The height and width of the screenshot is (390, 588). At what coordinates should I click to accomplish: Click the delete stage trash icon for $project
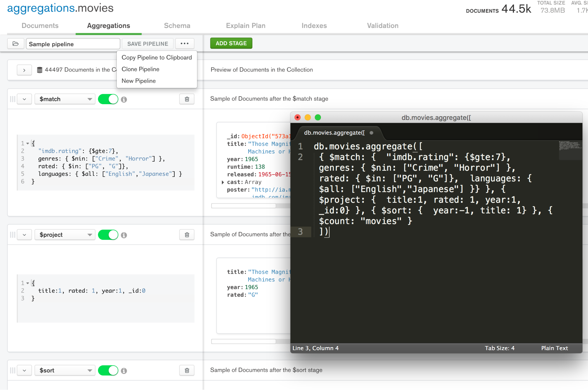coord(187,235)
